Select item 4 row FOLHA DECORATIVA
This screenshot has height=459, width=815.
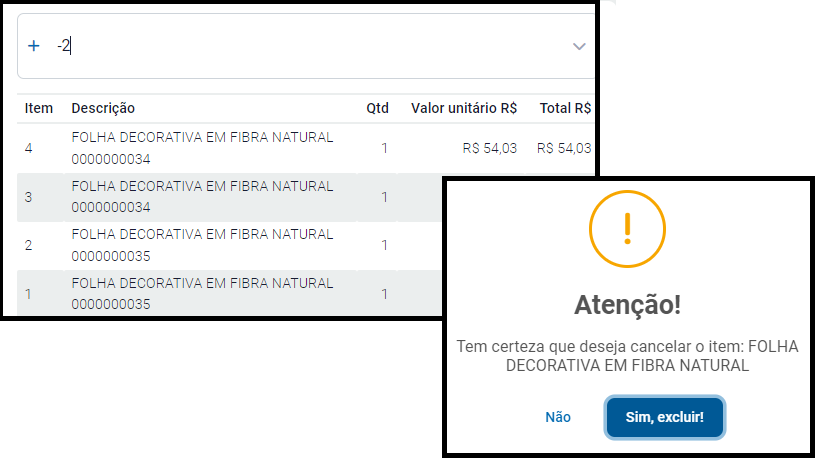[202, 148]
